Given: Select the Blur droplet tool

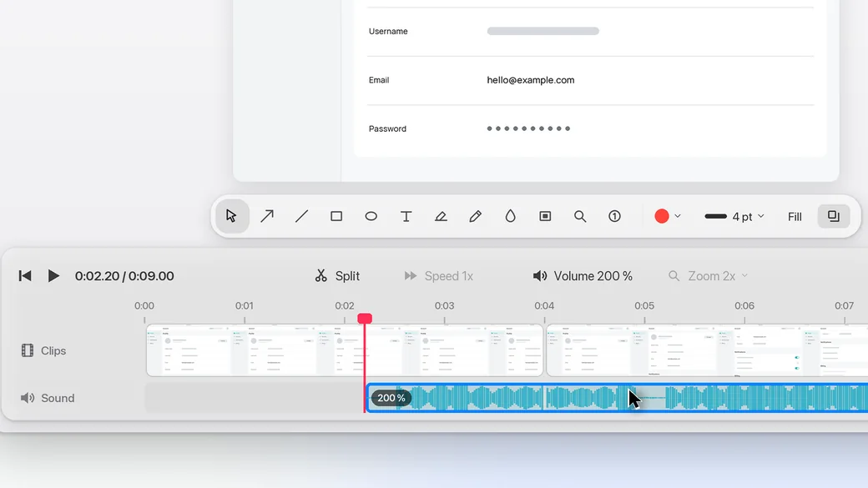Looking at the screenshot, I should click(511, 216).
